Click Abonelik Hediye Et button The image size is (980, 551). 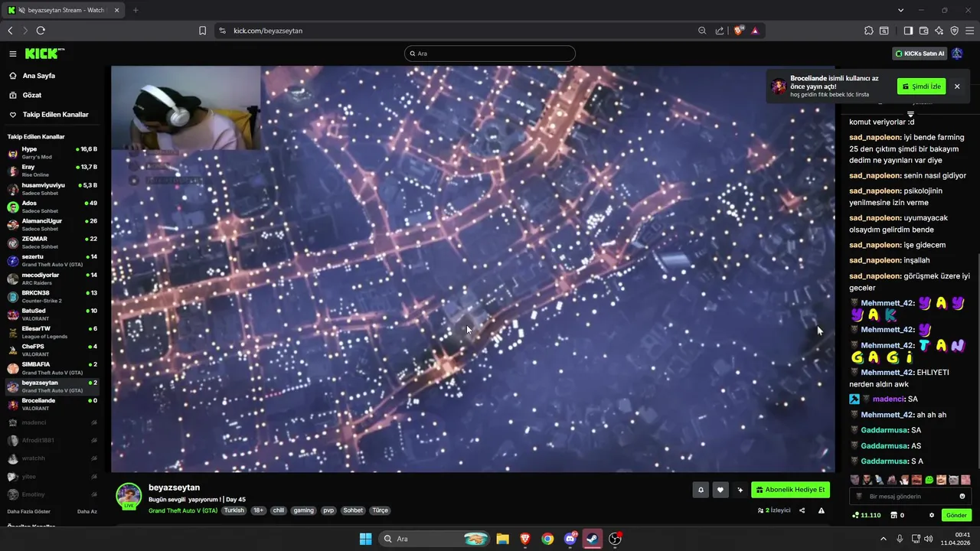[x=790, y=490]
